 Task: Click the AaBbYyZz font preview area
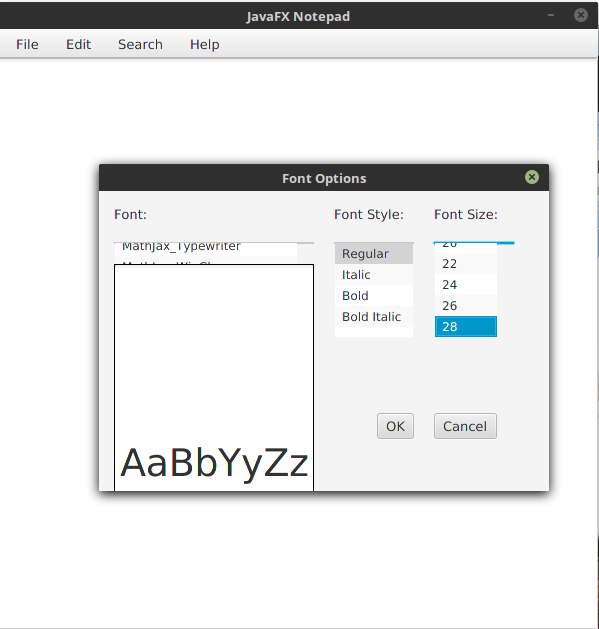(214, 377)
